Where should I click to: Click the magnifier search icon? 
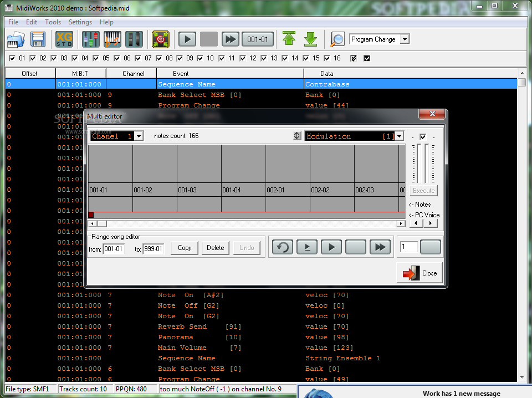coord(337,39)
